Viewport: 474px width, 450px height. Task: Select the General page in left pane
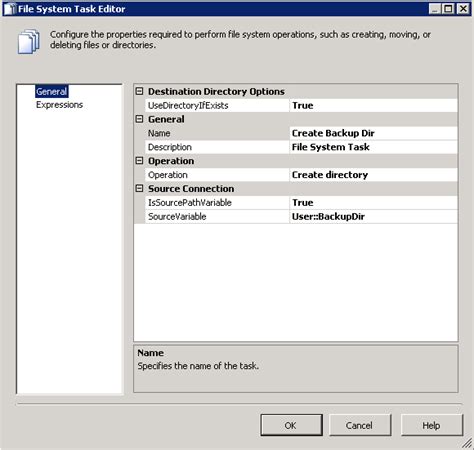(52, 91)
